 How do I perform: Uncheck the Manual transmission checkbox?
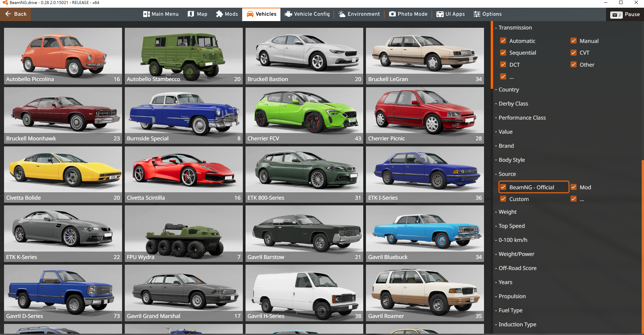point(574,41)
